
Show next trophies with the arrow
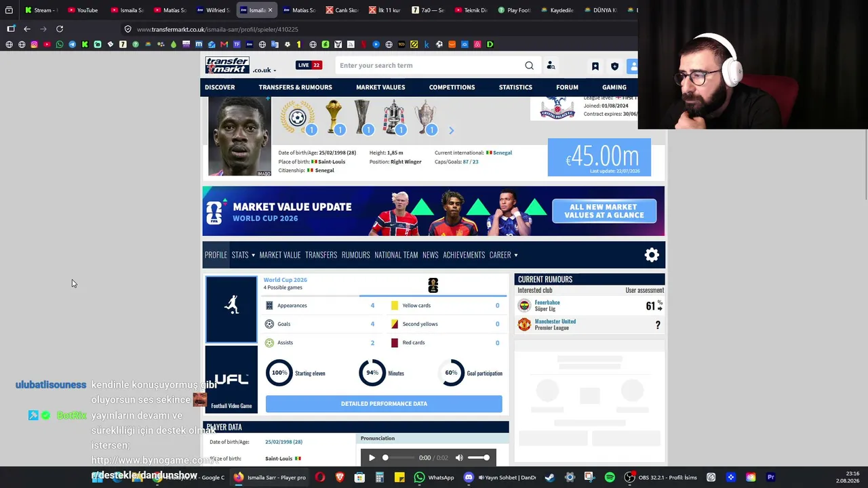451,130
